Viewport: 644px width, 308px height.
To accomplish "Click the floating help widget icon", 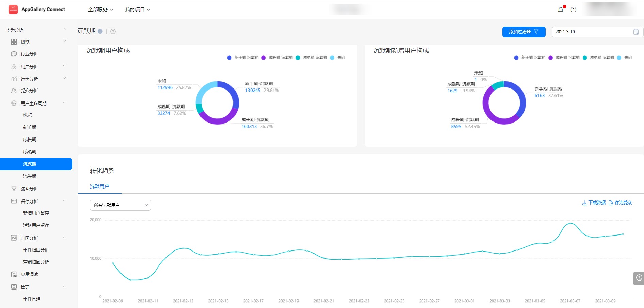I will point(639,278).
